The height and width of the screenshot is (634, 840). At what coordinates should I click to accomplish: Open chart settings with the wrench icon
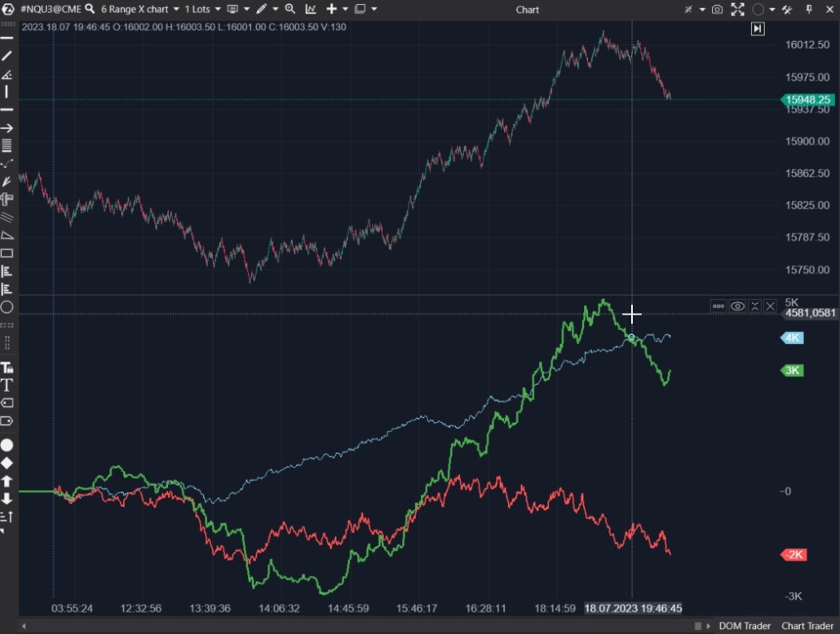[786, 9]
